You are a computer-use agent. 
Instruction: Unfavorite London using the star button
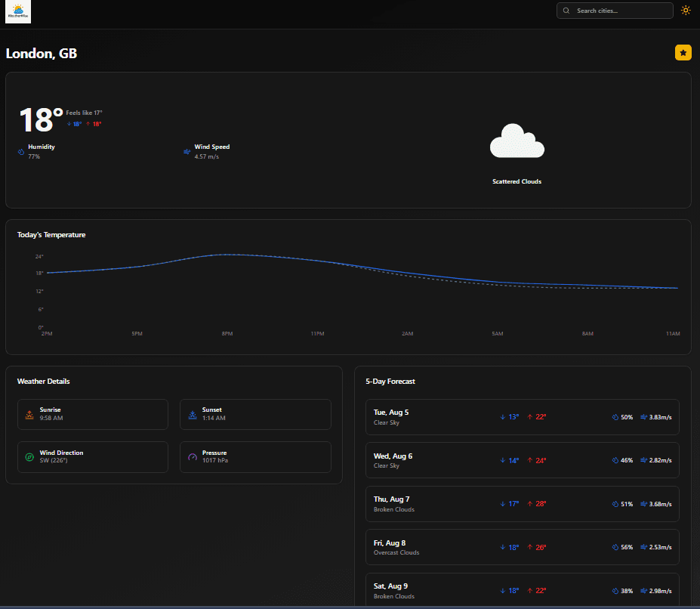[x=683, y=52]
